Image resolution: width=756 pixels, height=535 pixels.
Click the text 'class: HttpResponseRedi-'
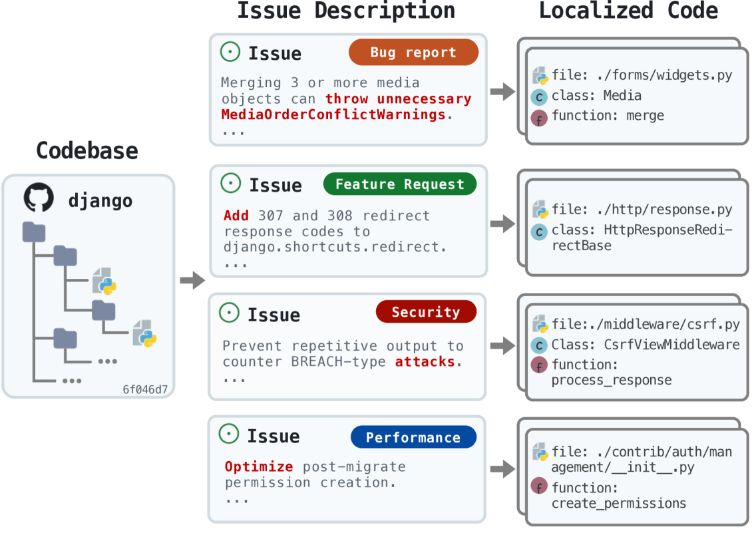point(642,230)
